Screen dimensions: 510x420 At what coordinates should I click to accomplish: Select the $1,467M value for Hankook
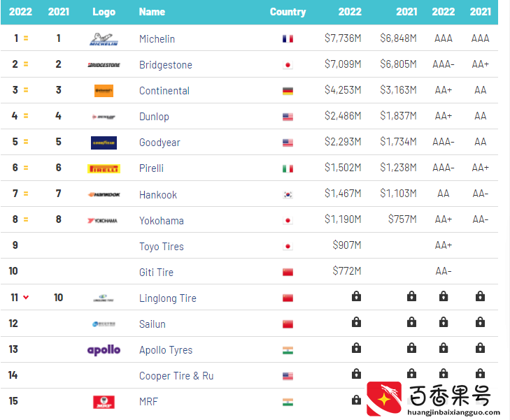343,194
